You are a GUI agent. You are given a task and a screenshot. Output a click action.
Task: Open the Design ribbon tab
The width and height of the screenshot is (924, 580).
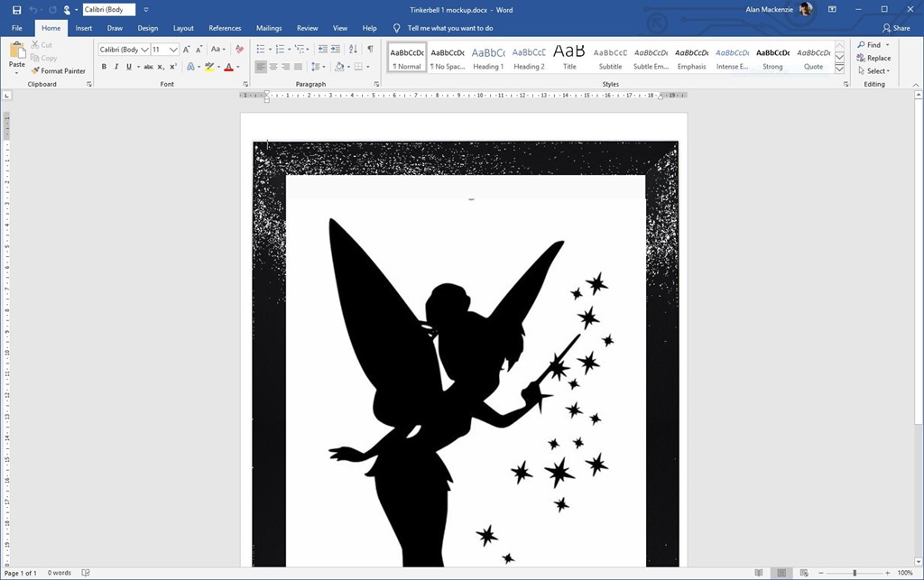point(147,28)
